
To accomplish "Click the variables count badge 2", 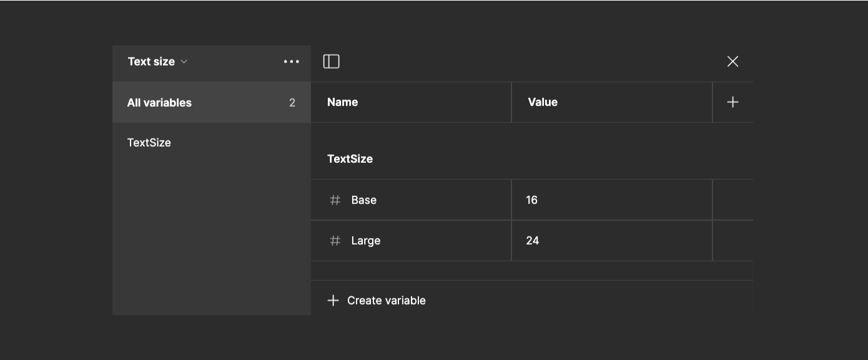I will click(x=292, y=103).
